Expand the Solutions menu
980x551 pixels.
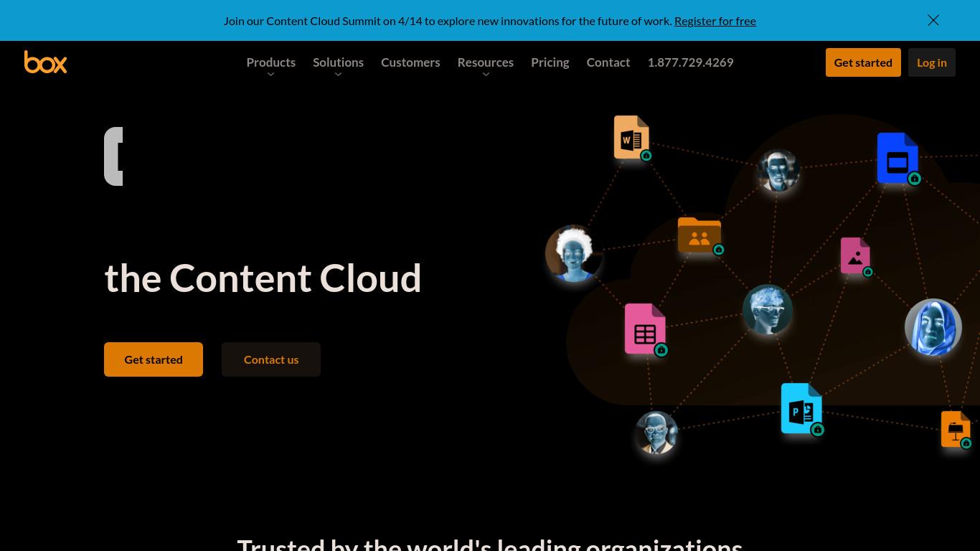338,62
